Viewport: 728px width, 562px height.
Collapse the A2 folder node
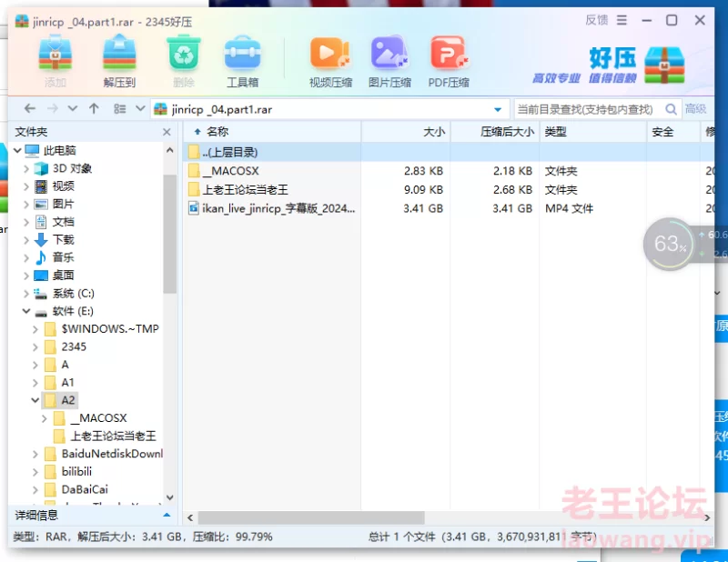pyautogui.click(x=35, y=400)
